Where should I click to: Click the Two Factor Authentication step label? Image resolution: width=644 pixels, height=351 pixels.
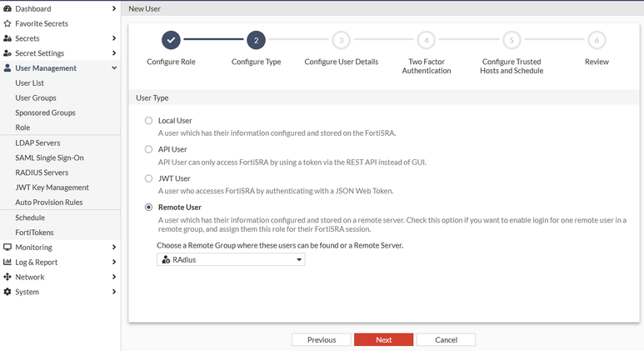tap(427, 66)
